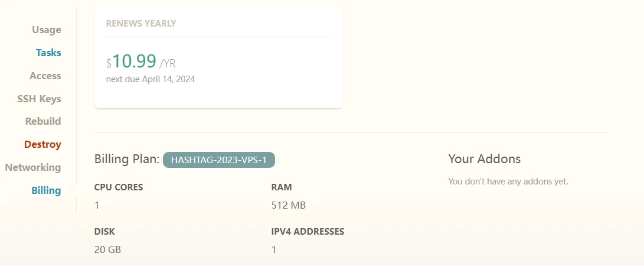644x266 pixels.
Task: Go to the Tasks sidebar item
Action: click(x=48, y=53)
